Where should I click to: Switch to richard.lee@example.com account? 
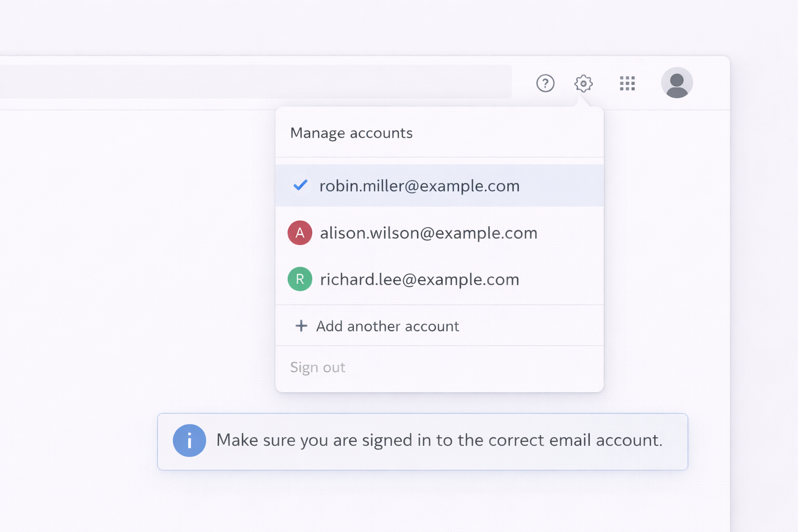click(419, 280)
